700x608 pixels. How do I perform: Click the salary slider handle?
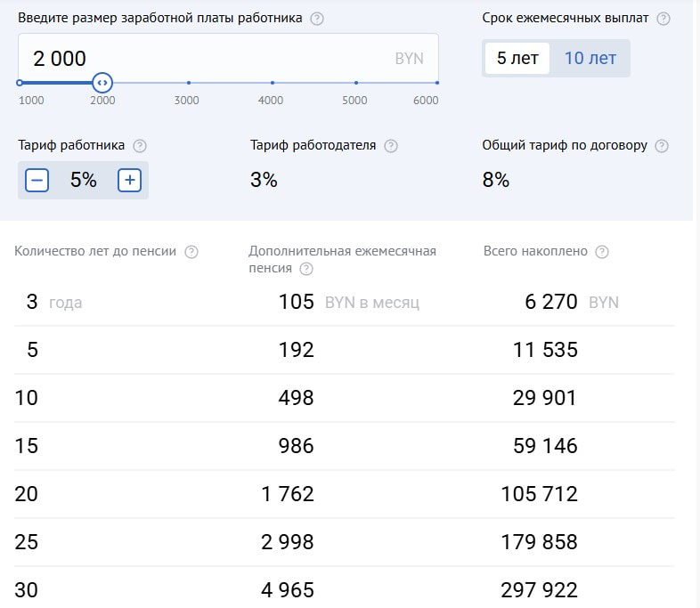pos(102,83)
